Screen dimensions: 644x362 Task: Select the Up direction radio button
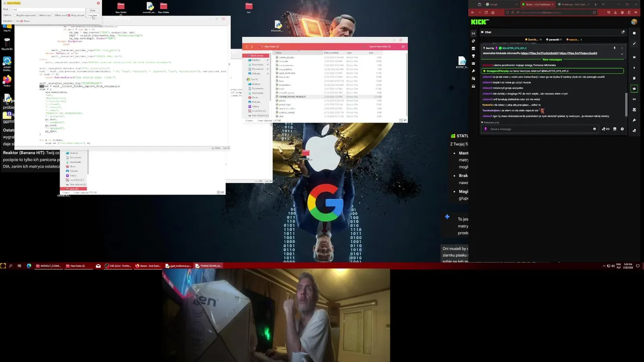[x=15, y=21]
